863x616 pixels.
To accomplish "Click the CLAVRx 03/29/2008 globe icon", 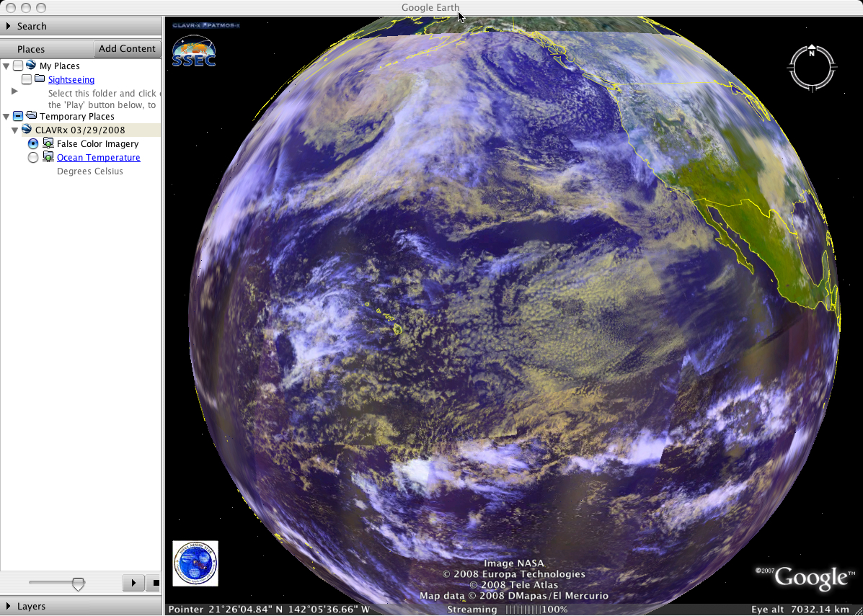I will click(x=27, y=130).
